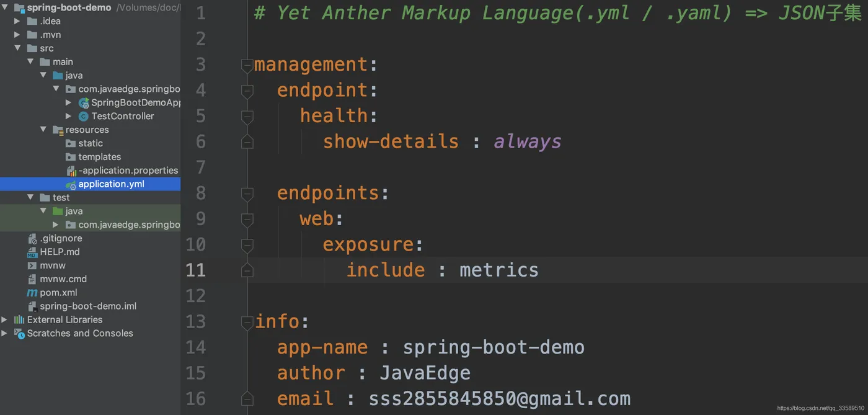This screenshot has height=415, width=868.
Task: Click the JavaEdge value on line 15
Action: click(x=425, y=373)
